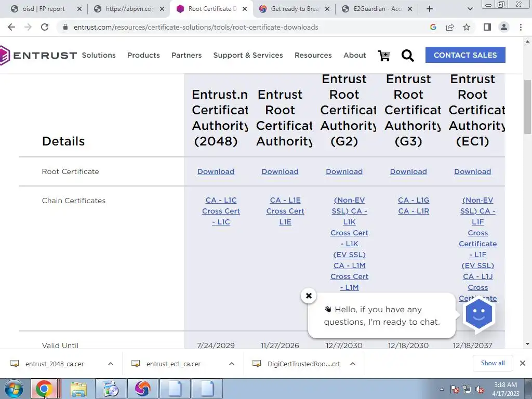
Task: Open the CA - L1E chain link
Action: [285, 200]
